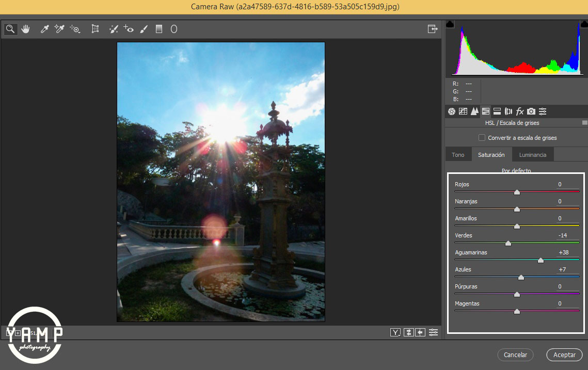
Task: Select the Spot Removal tool
Action: click(114, 29)
